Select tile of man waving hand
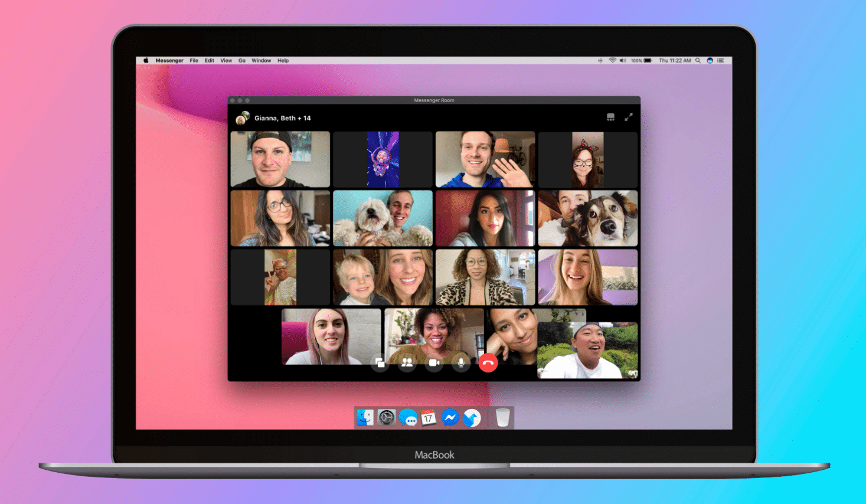The width and height of the screenshot is (866, 504). coord(485,159)
